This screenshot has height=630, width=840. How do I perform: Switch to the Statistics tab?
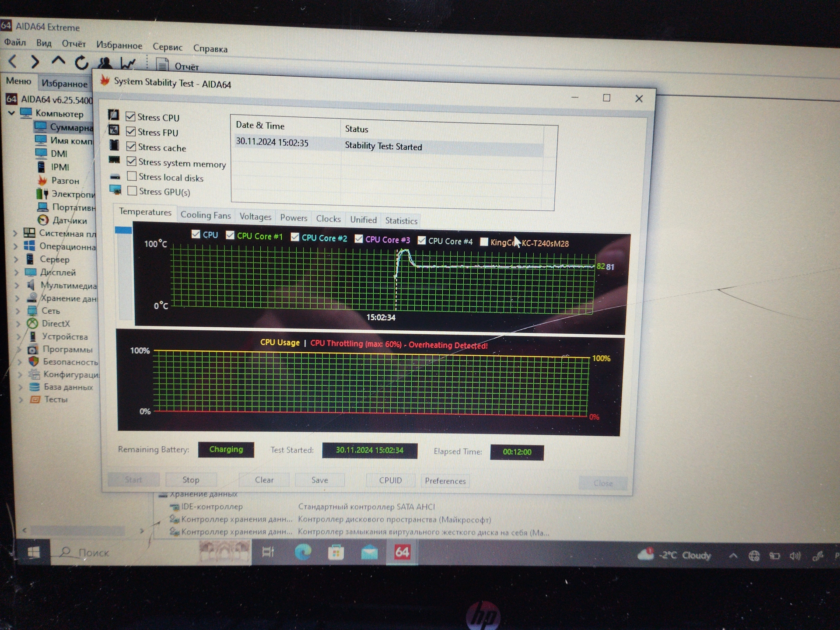pyautogui.click(x=401, y=220)
